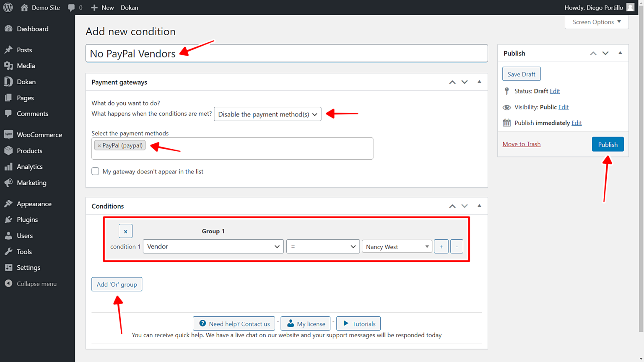Screen dimensions: 644x362
Task: Collapse the admin sidebar with Collapse menu
Action: coord(8,283)
